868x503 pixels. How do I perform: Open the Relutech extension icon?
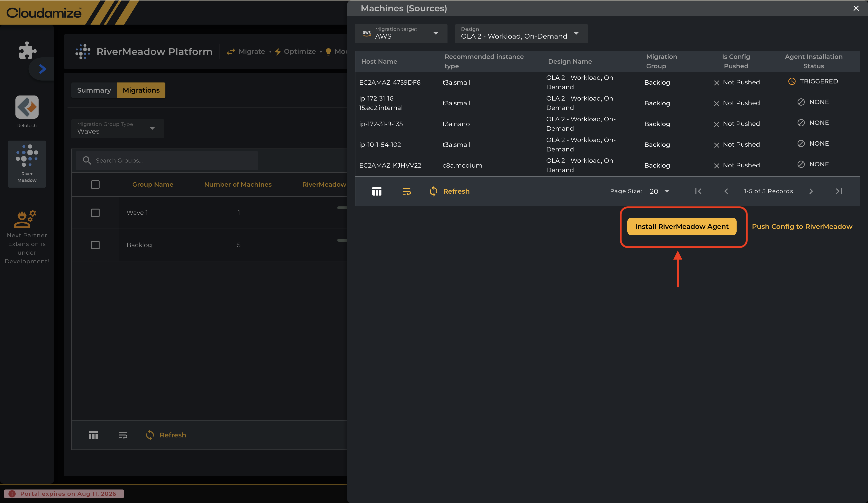click(27, 107)
